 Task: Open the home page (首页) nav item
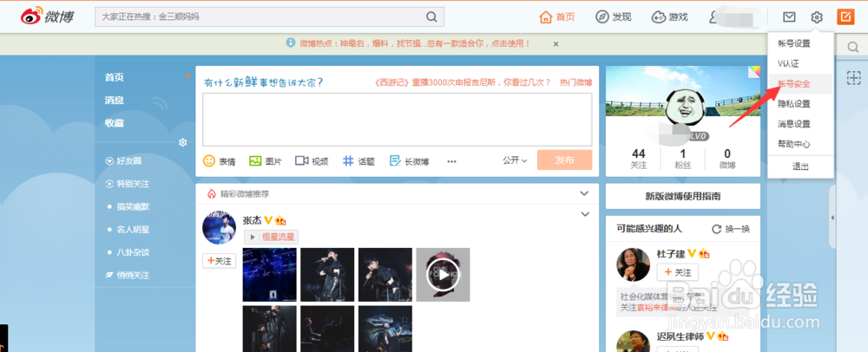coord(557,16)
